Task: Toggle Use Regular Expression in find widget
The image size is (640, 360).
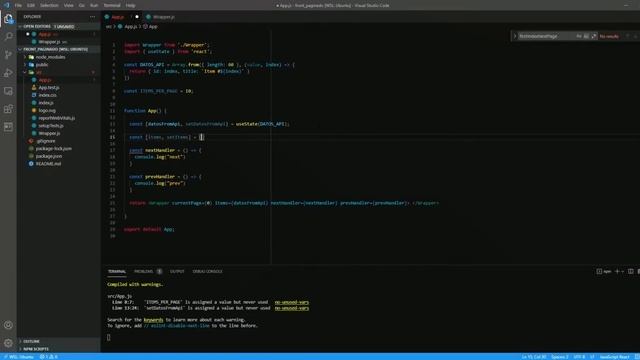Action: pos(593,36)
